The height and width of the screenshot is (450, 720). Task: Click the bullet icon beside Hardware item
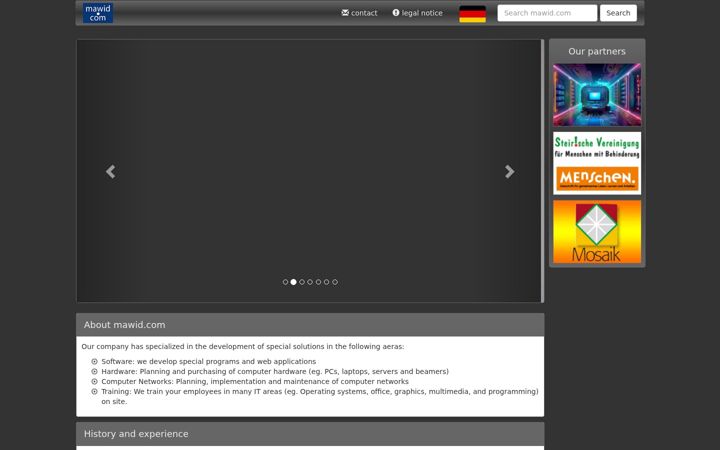pos(94,371)
